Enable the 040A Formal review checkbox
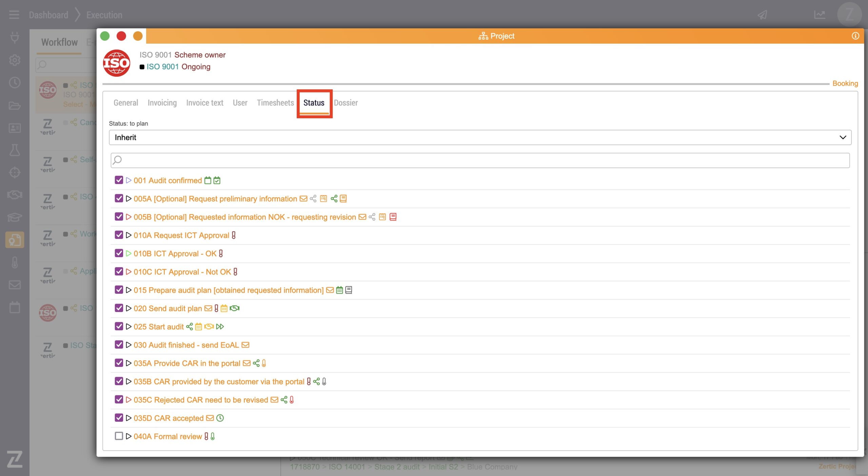This screenshot has height=476, width=868. 119,436
